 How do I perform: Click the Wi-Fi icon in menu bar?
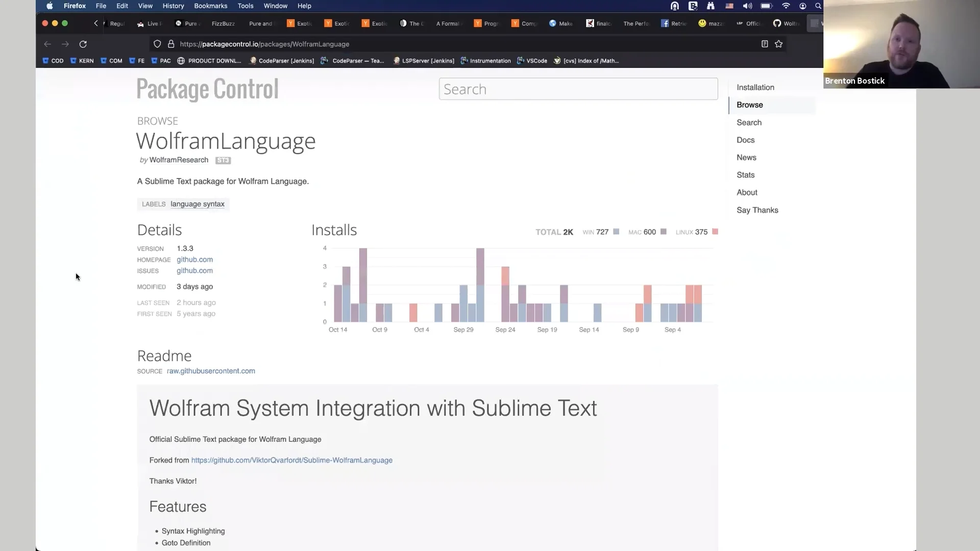pos(786,6)
